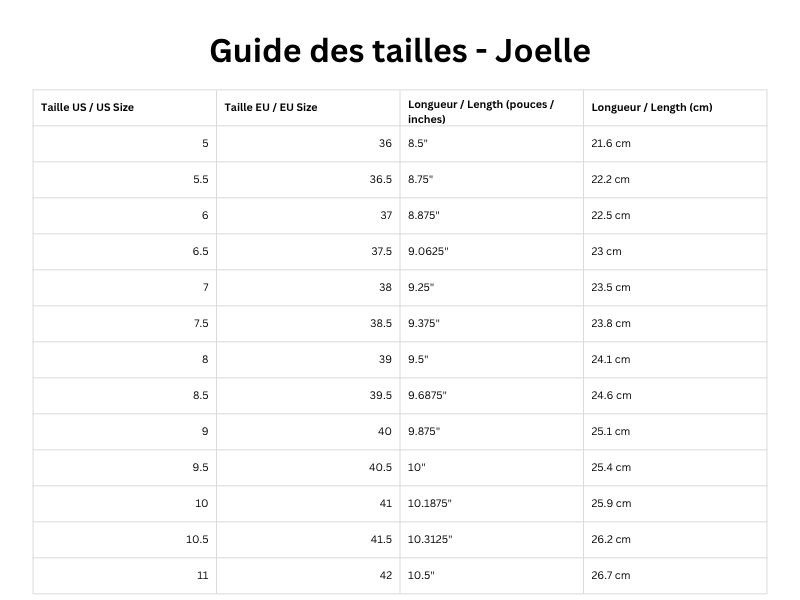Screen dimensions: 800x600
Task: Select the "Longueur / Length (pouces / inches)" header
Action: 480,112
